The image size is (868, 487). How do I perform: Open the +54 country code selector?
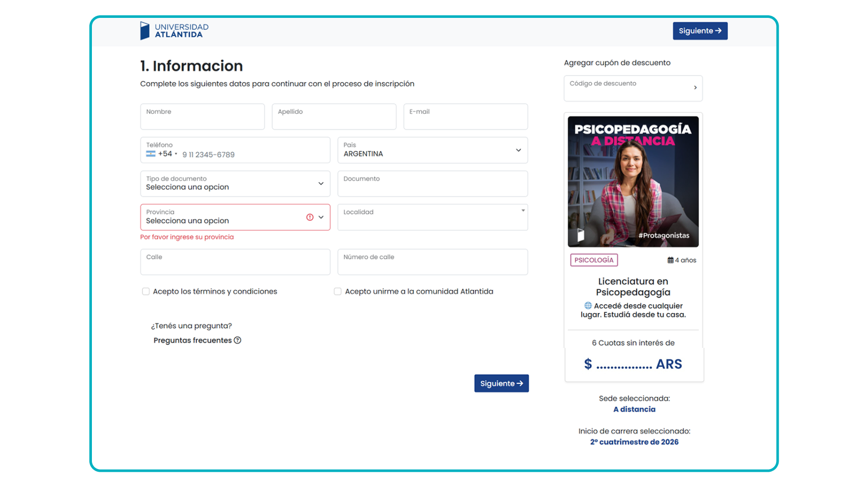point(162,154)
